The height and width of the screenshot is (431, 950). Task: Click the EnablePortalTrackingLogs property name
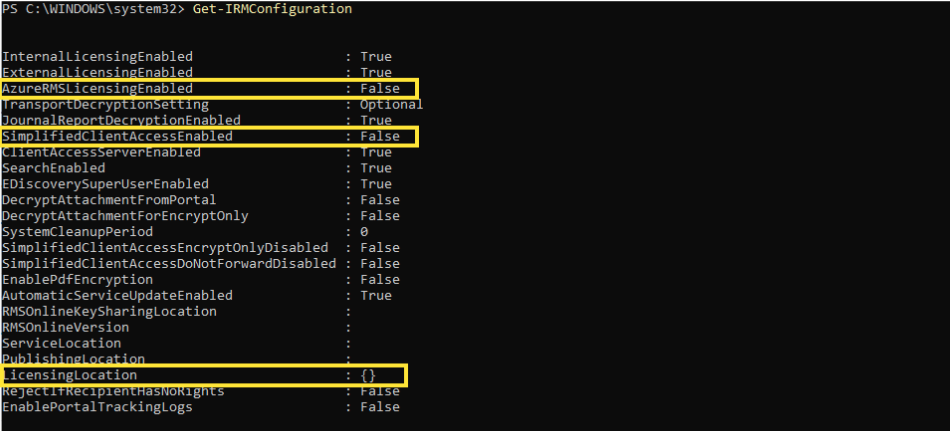[x=97, y=407]
